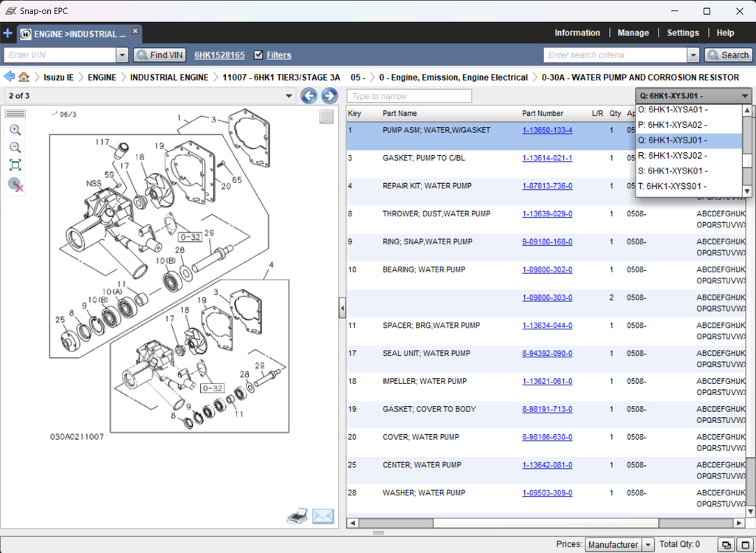Image resolution: width=756 pixels, height=553 pixels.
Task: Collapse the panel splitter arrow
Action: click(342, 308)
